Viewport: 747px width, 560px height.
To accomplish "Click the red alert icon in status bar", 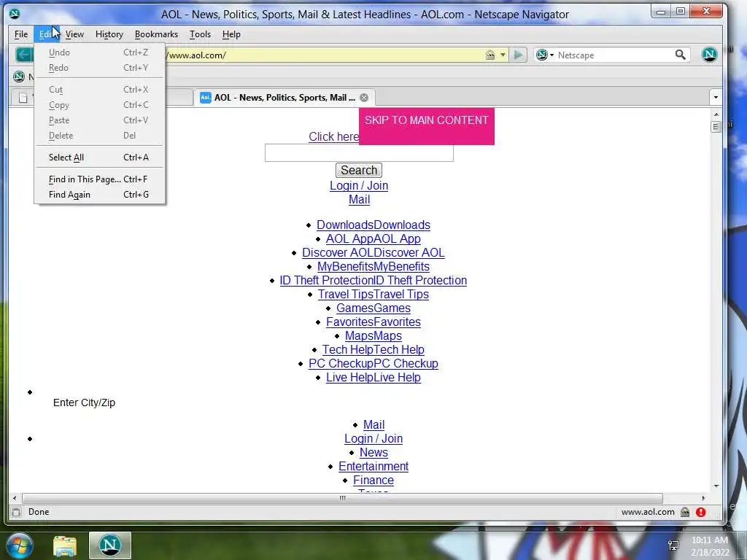I will 700,512.
